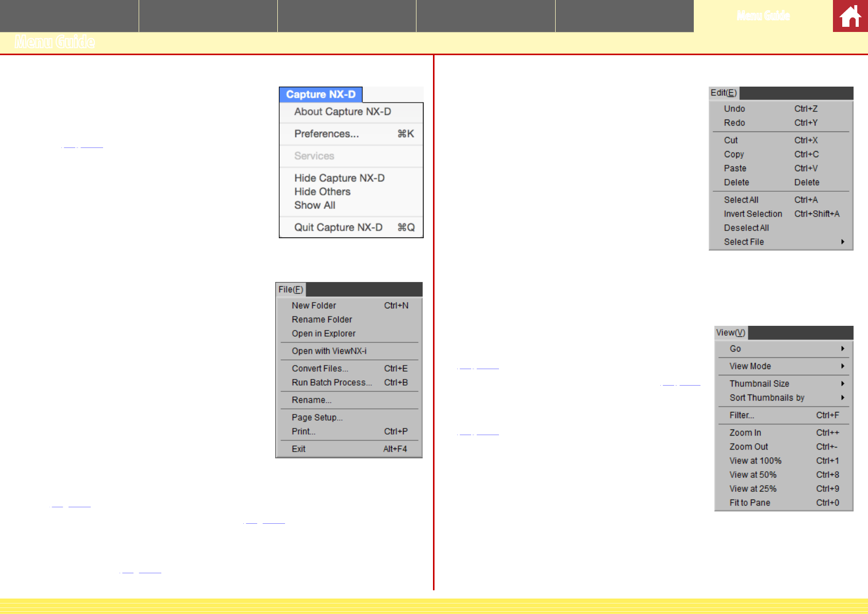Expand the Sort Thumbnails by submenu
The width and height of the screenshot is (868, 614).
[x=784, y=397]
